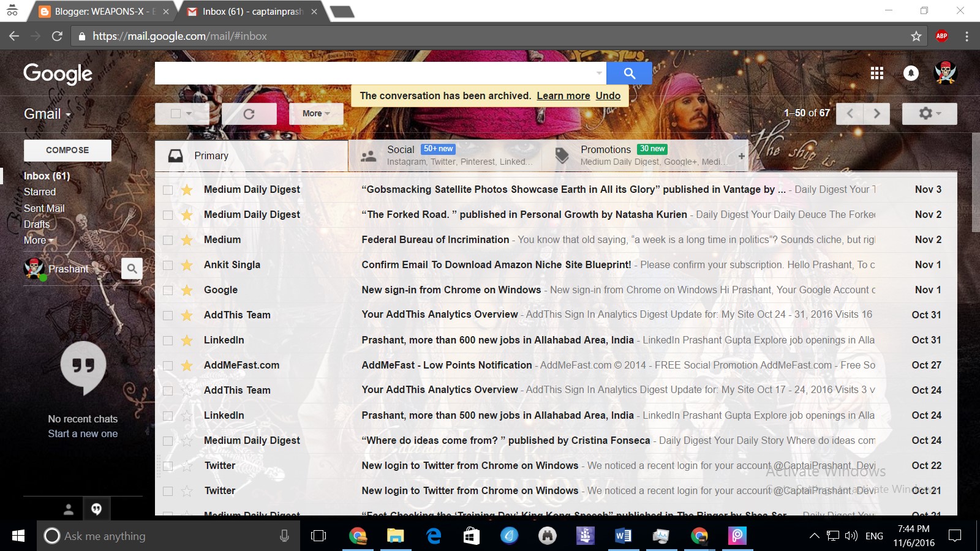This screenshot has height=551, width=980.
Task: Go back in browser
Action: click(14, 36)
